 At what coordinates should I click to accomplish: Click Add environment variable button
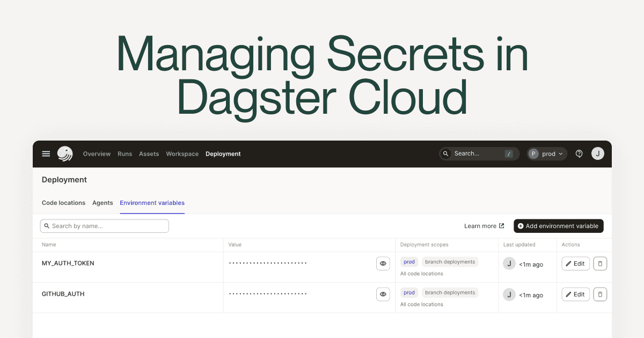(558, 226)
